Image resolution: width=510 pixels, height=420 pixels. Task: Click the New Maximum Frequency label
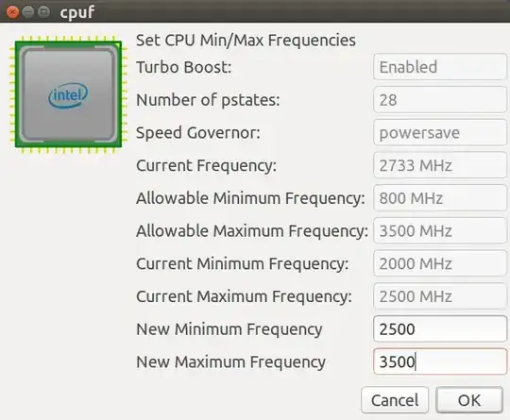point(230,361)
